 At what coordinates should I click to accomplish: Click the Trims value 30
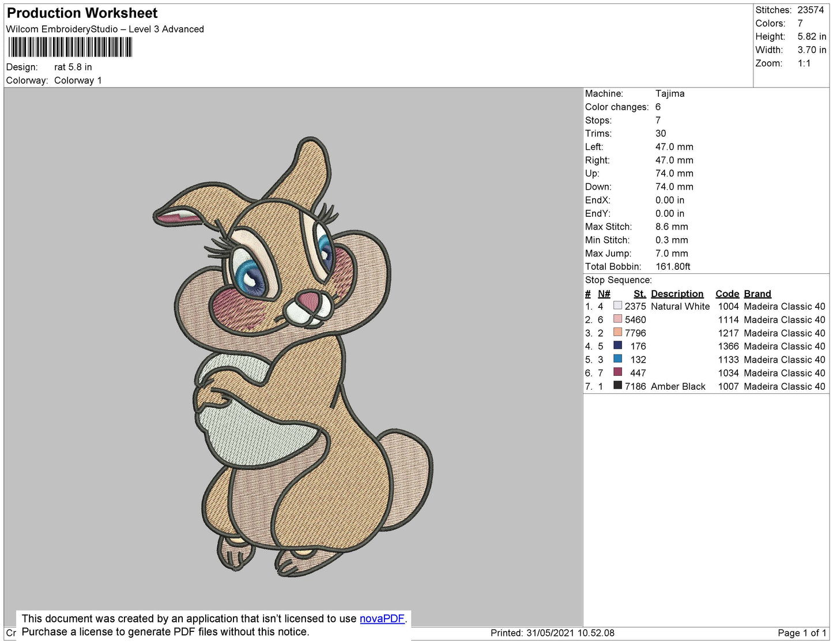click(661, 134)
